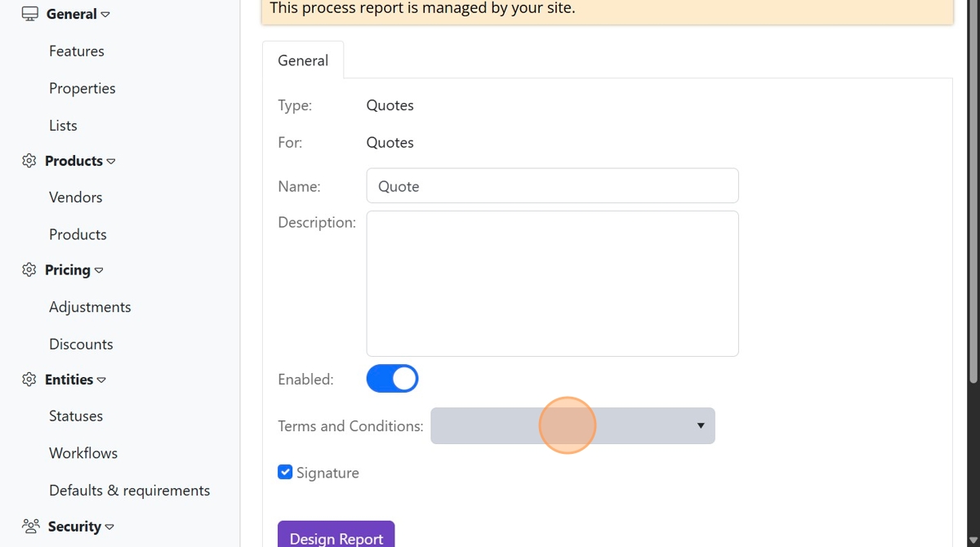Screen dimensions: 980x547
Task: Focus the Description text area
Action: (x=552, y=283)
